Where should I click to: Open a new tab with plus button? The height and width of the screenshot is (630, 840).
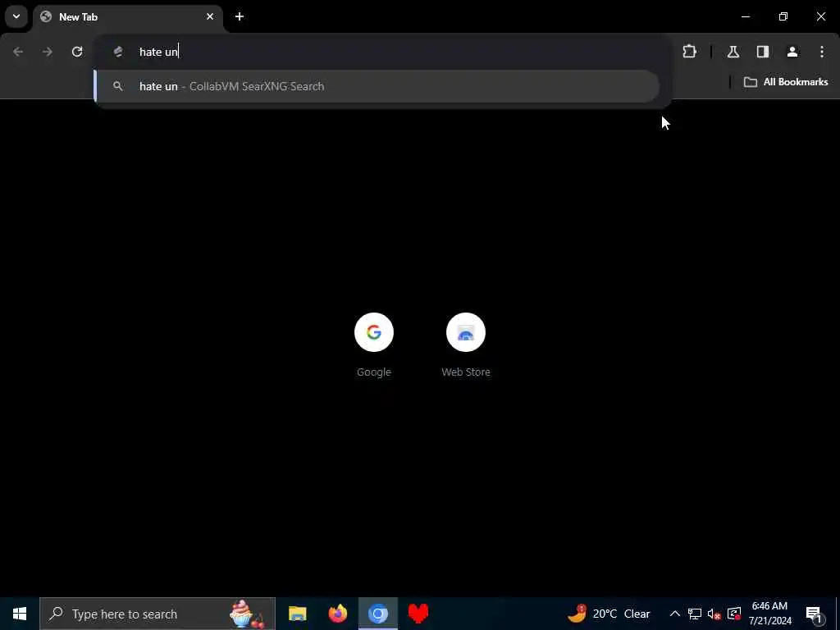(240, 16)
